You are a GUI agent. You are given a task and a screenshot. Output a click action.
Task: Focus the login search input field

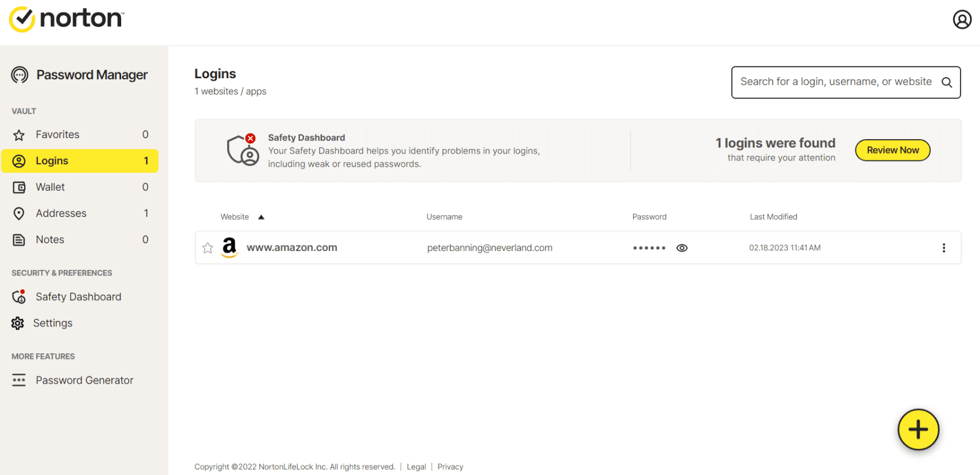[x=845, y=82]
